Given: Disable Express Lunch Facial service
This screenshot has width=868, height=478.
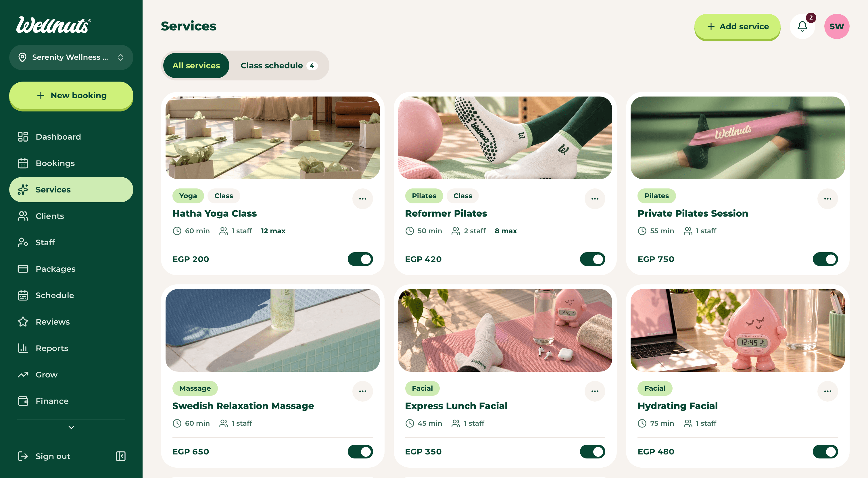Looking at the screenshot, I should (x=592, y=452).
